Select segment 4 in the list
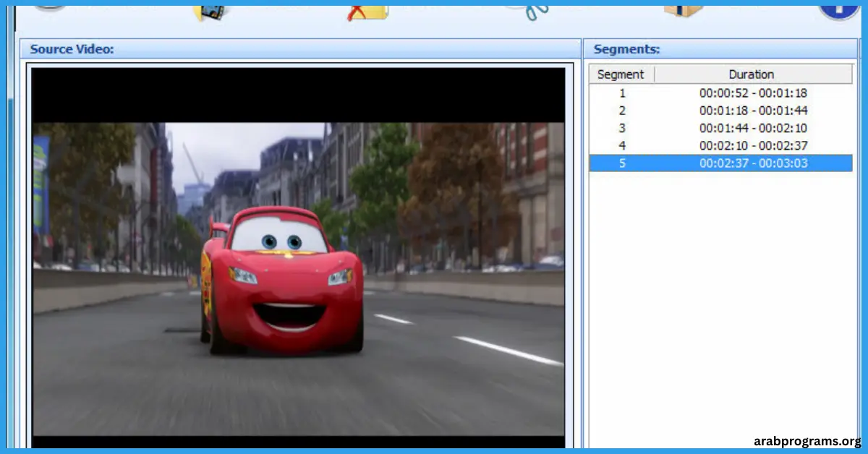868x454 pixels. pos(721,145)
